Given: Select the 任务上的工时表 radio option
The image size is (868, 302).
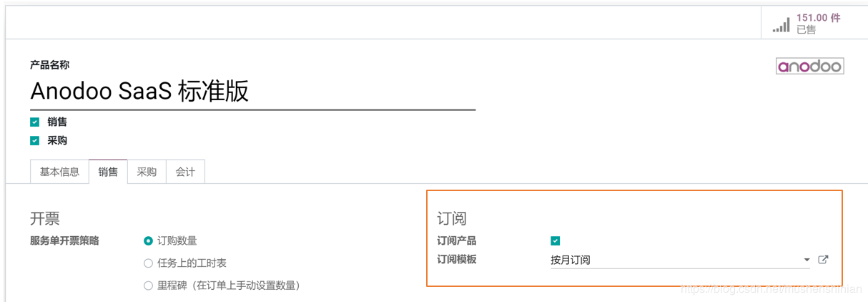Looking at the screenshot, I should pyautogui.click(x=148, y=263).
